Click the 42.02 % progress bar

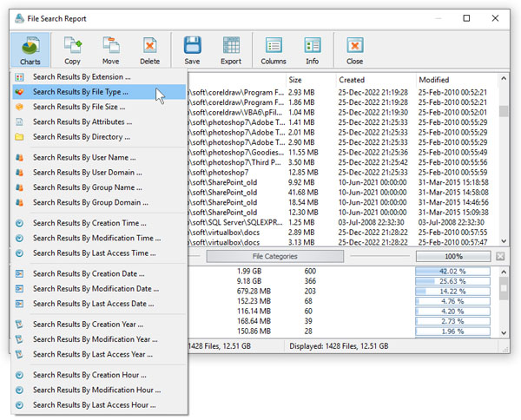pyautogui.click(x=452, y=272)
